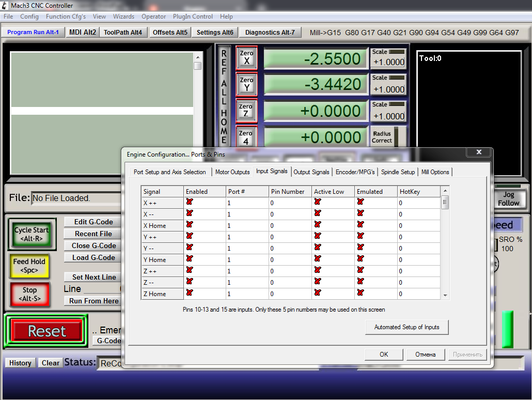Click Port # cell for Y ++ row
Screen dimensions: 532x400
[x=247, y=237]
